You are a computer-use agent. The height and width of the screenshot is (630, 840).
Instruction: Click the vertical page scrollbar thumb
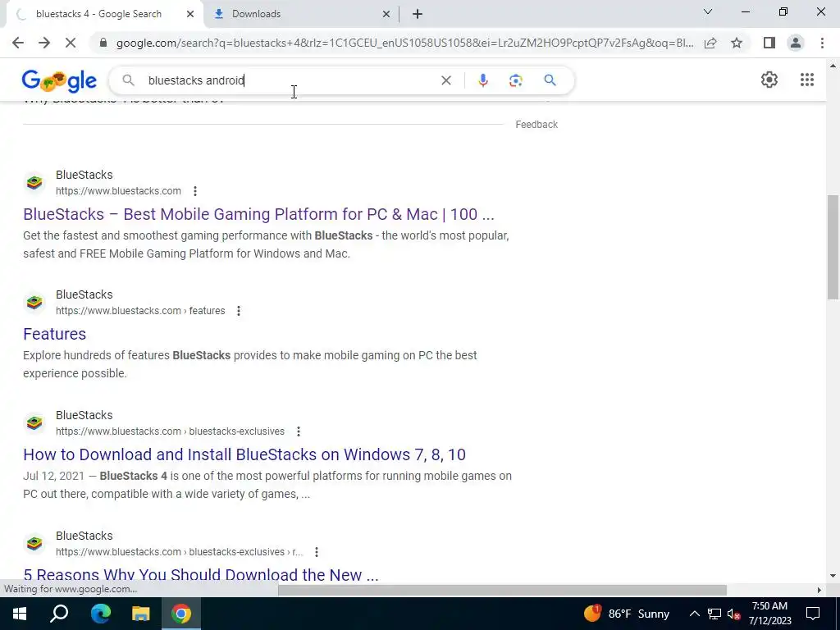click(833, 247)
